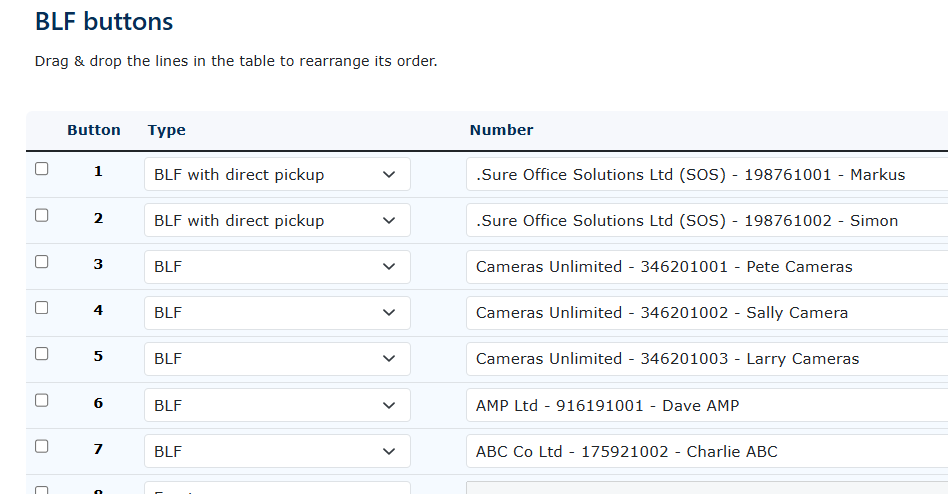Expand button 2's BLF with direct pickup dropdown
Viewport: 948px width, 494px height.
pos(277,220)
